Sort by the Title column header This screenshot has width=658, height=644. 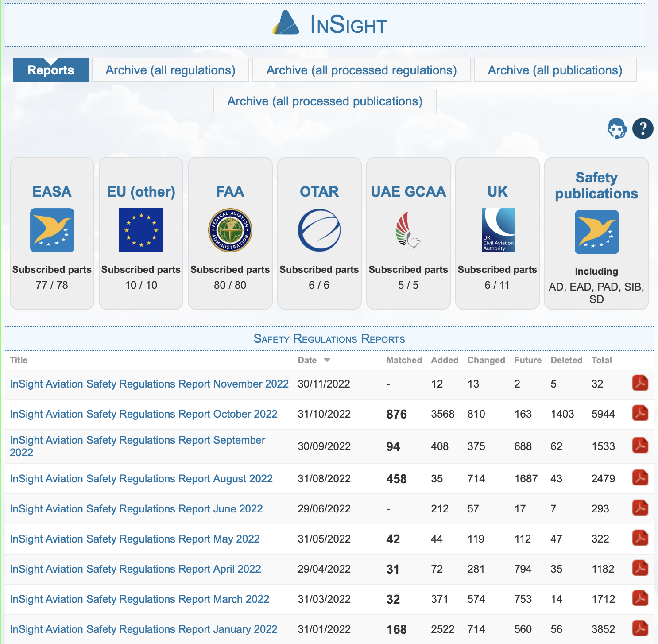tap(19, 360)
